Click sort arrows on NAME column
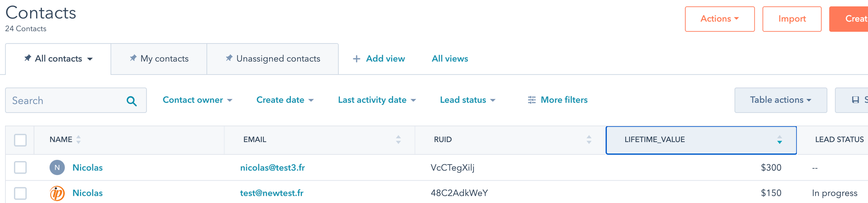The width and height of the screenshot is (868, 203). (x=78, y=140)
